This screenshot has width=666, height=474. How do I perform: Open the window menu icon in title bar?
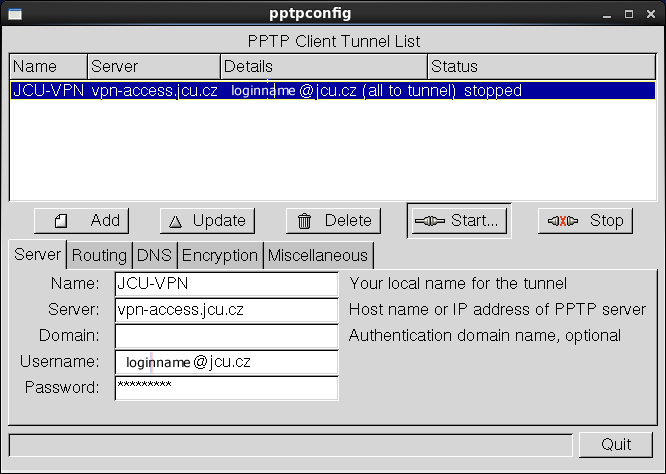click(15, 14)
